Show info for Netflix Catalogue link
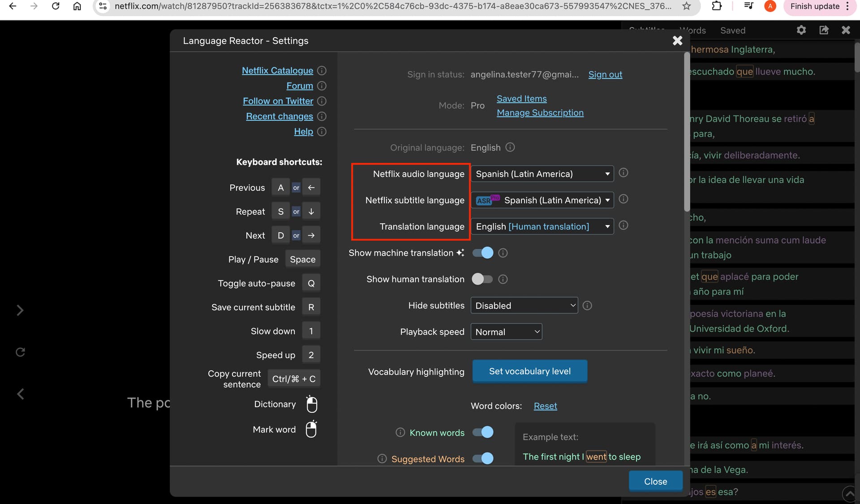This screenshot has width=860, height=504. (322, 70)
